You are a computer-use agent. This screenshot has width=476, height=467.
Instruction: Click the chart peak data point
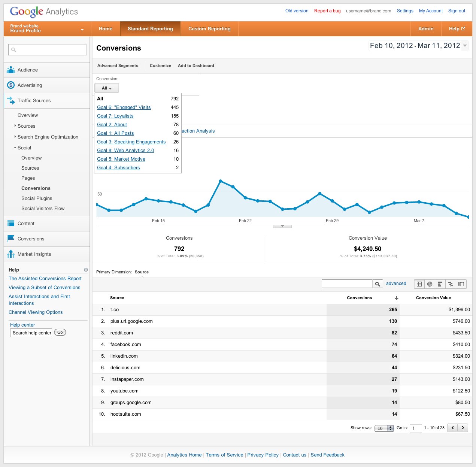[x=221, y=181]
